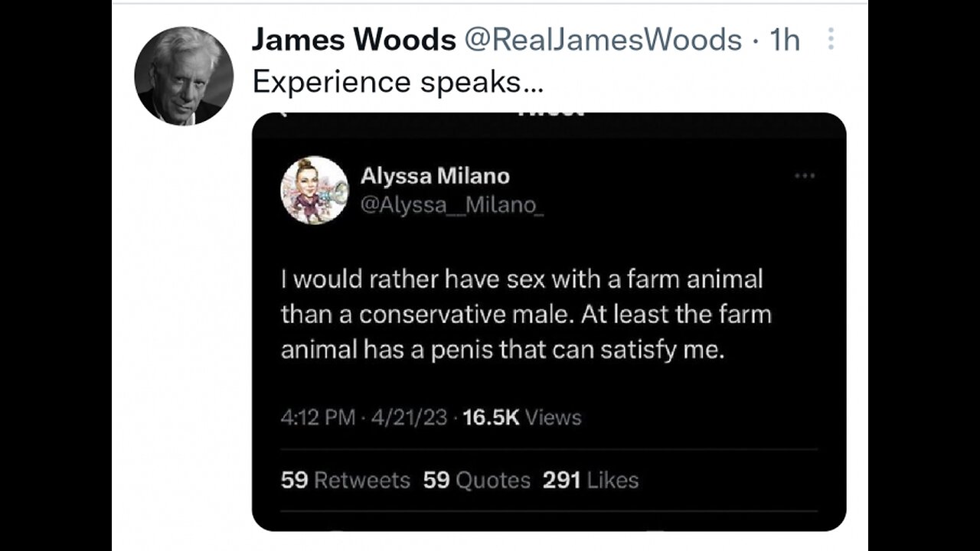Viewport: 980px width, 551px height.
Task: Click the "Experience speaks..." tweet text
Action: coord(398,82)
